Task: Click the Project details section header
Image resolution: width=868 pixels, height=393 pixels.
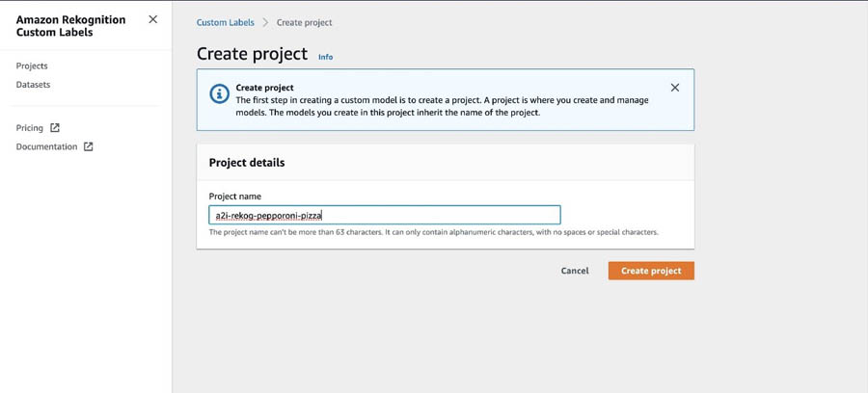Action: [x=247, y=163]
